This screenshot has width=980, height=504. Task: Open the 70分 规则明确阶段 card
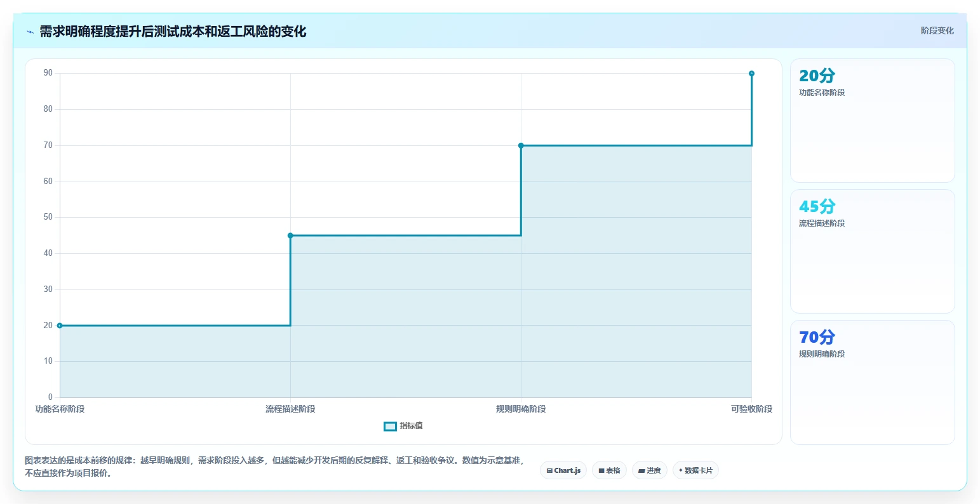click(x=872, y=382)
